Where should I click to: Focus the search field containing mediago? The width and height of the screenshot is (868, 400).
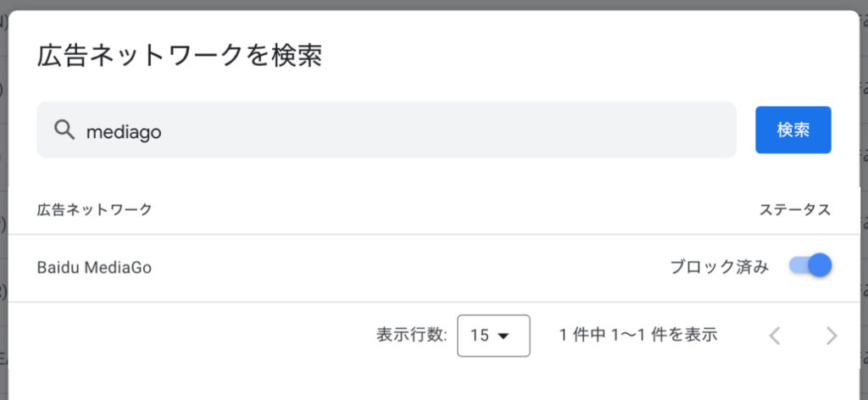pos(387,130)
